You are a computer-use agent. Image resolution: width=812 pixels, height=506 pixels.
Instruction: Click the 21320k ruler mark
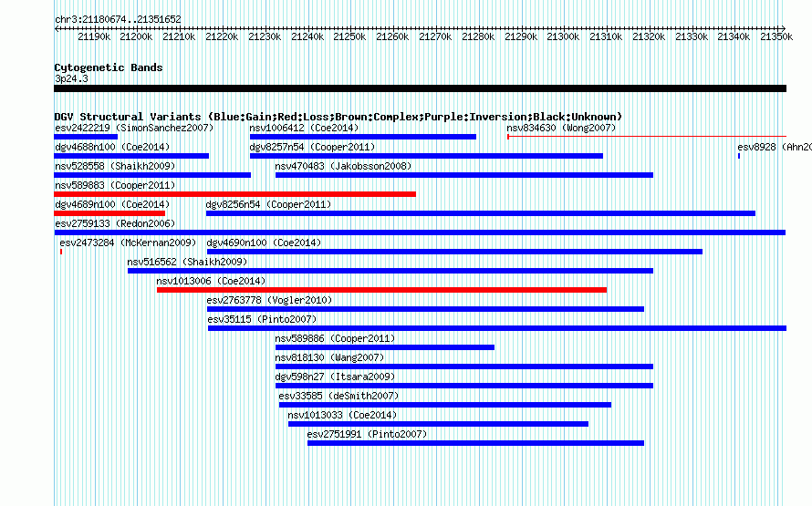tap(649, 36)
